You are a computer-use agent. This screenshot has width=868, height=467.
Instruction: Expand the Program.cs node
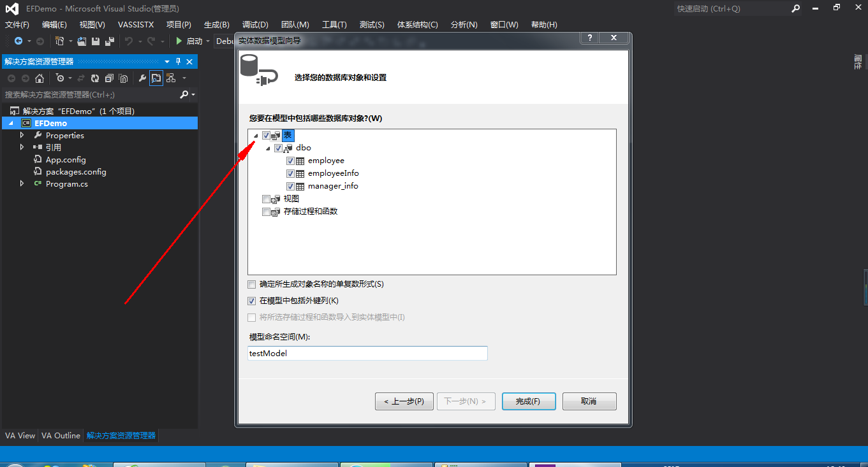coord(22,183)
